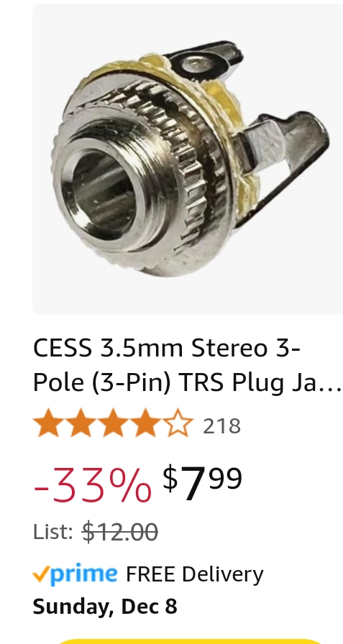Open the 3.5mm jack product photo
This screenshot has height=644, width=343.
point(188,159)
